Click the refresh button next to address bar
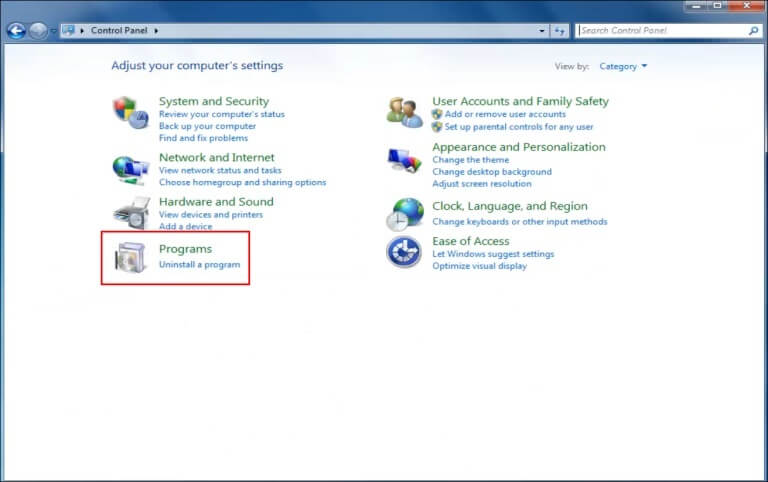Screen dimensions: 768x482 click(559, 31)
